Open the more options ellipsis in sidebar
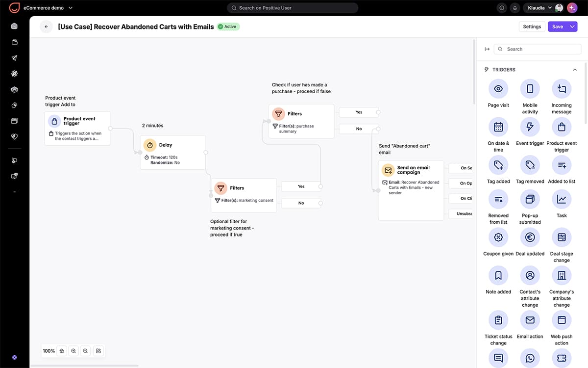Viewport: 588px width, 368px height. coord(14,192)
